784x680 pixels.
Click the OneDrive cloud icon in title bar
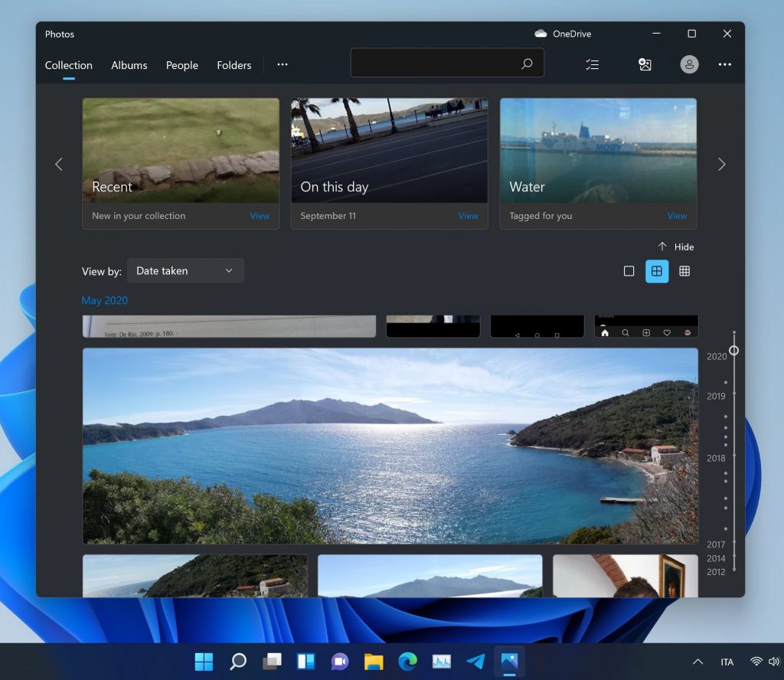click(541, 33)
